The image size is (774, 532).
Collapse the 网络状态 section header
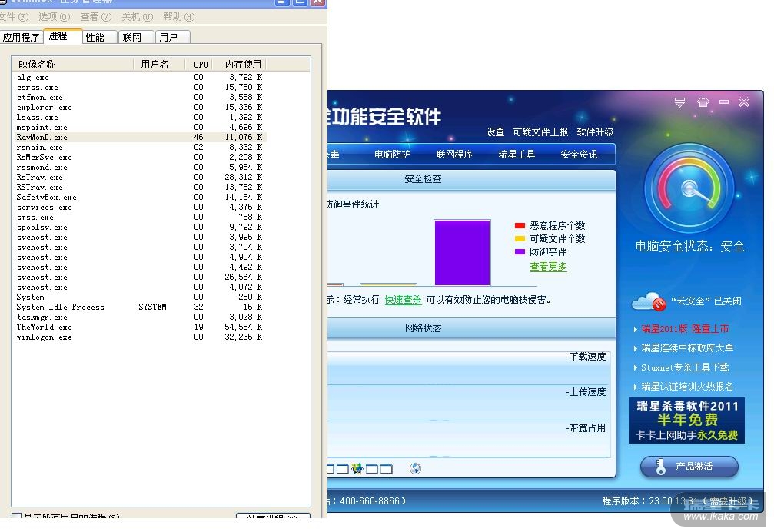pyautogui.click(x=471, y=328)
